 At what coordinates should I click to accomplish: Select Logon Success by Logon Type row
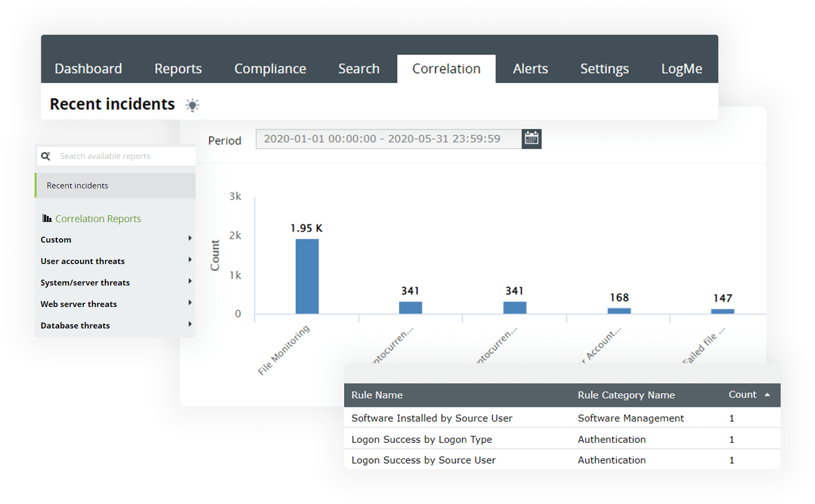tap(562, 439)
